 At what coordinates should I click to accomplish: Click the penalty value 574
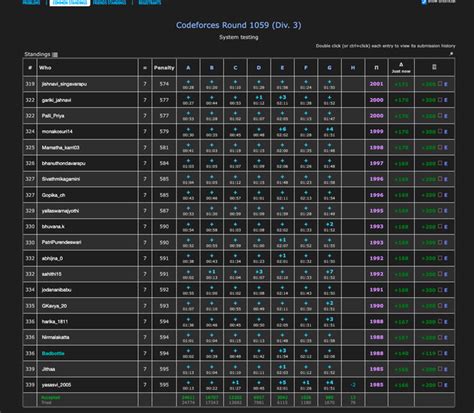pyautogui.click(x=164, y=84)
